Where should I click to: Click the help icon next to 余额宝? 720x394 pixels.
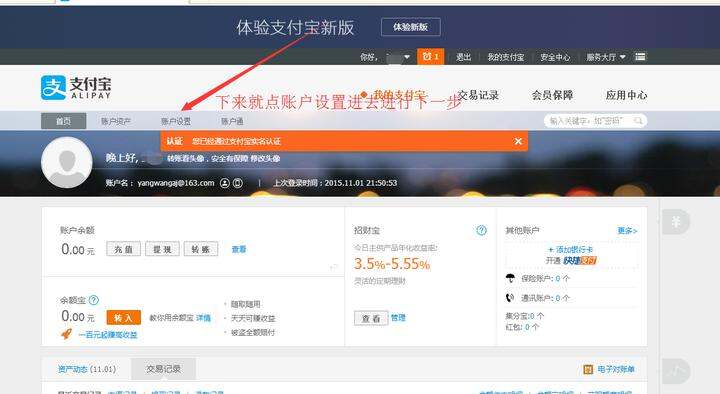click(94, 300)
